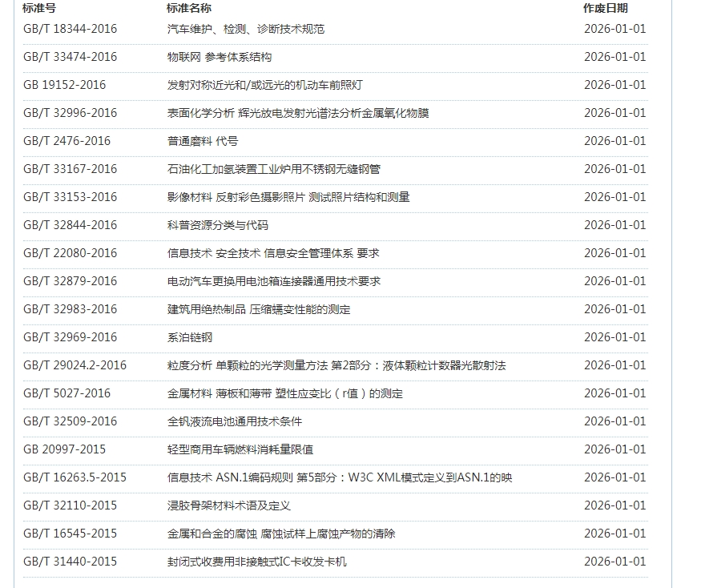This screenshot has height=588, width=701.
Task: Select 浸胶骨架材料术语及定义 entry
Action: [x=228, y=505]
